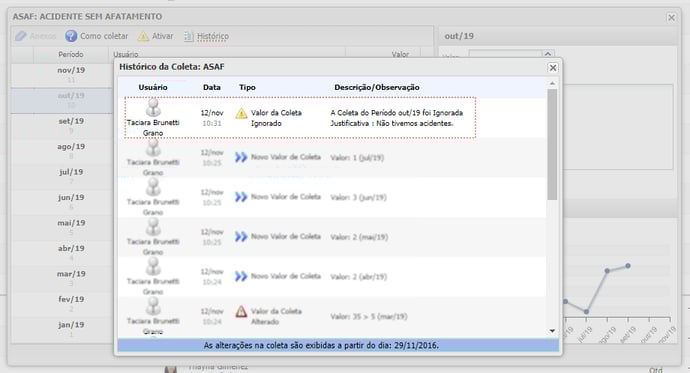Click the Ativar label in the toolbar
The height and width of the screenshot is (373, 690).
162,36
